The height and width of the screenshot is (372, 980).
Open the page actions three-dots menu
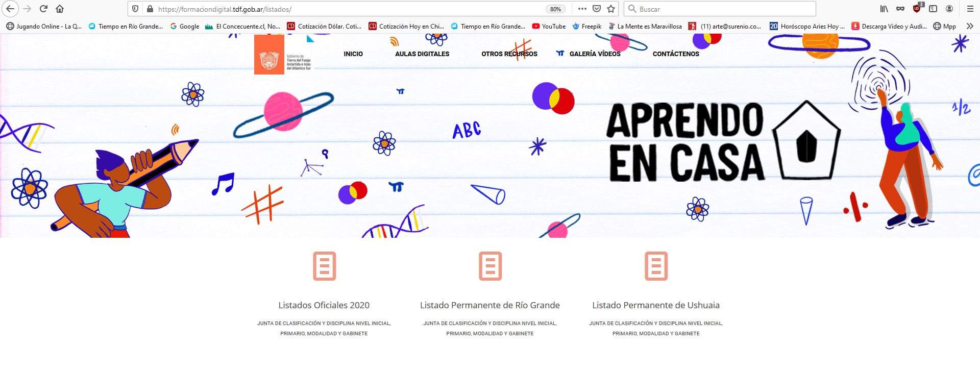(x=582, y=9)
